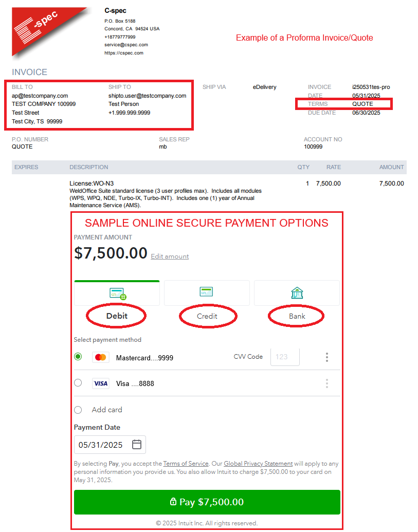418x532 pixels.
Task: Click the Edit amount link
Action: (x=170, y=256)
